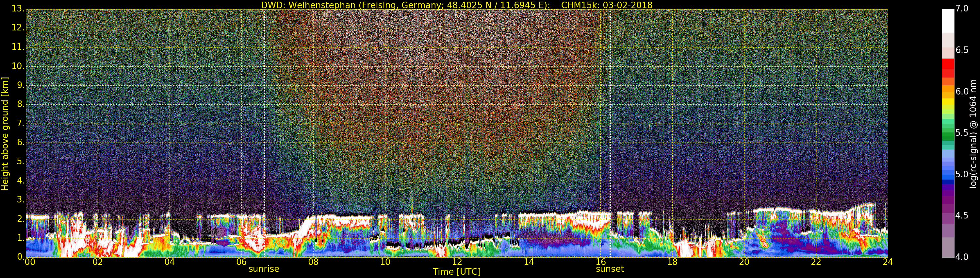Click the time axis tick "24"
Image resolution: width=980 pixels, height=278 pixels.
tap(888, 262)
